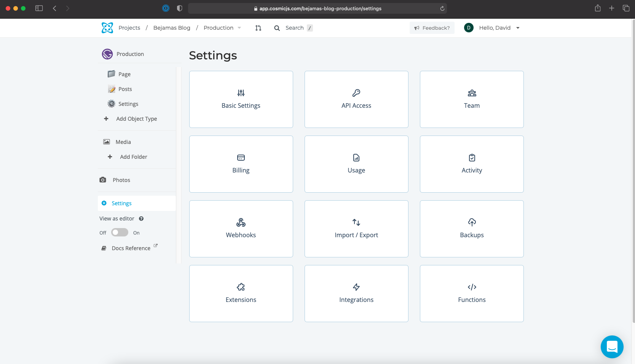Open the Backups cloud upload card
Screen dimensions: 635x364
(472, 229)
